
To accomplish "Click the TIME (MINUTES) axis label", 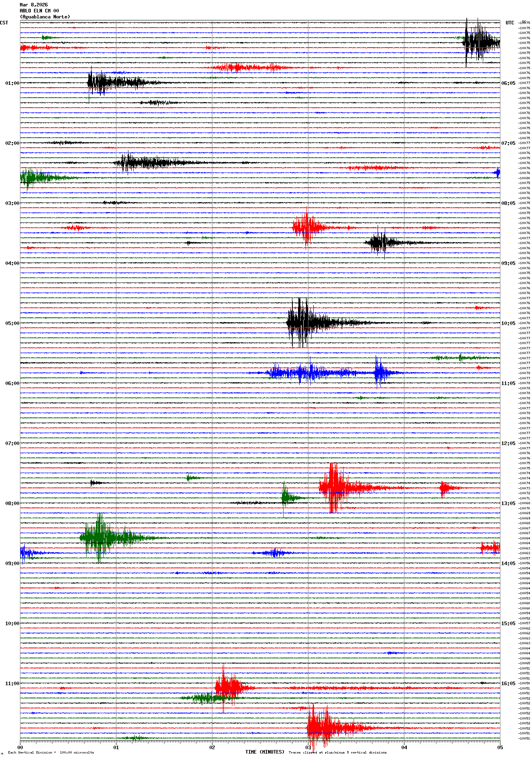I will click(264, 752).
